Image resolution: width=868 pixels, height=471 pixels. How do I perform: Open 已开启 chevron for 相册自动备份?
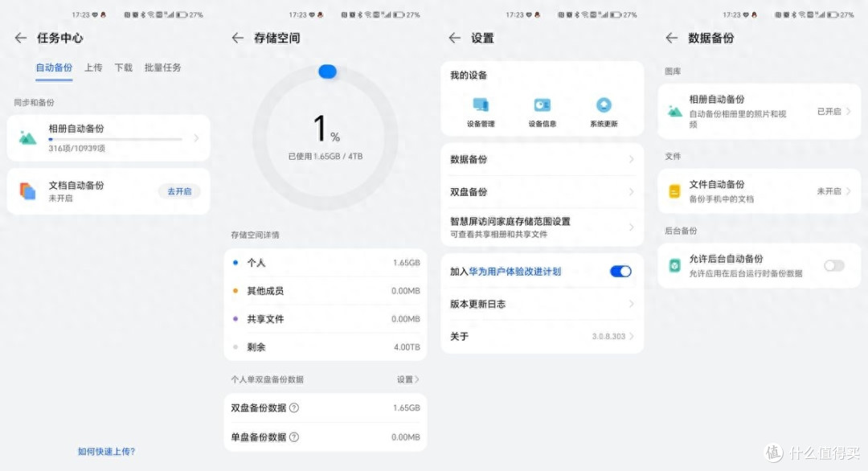[x=848, y=111]
